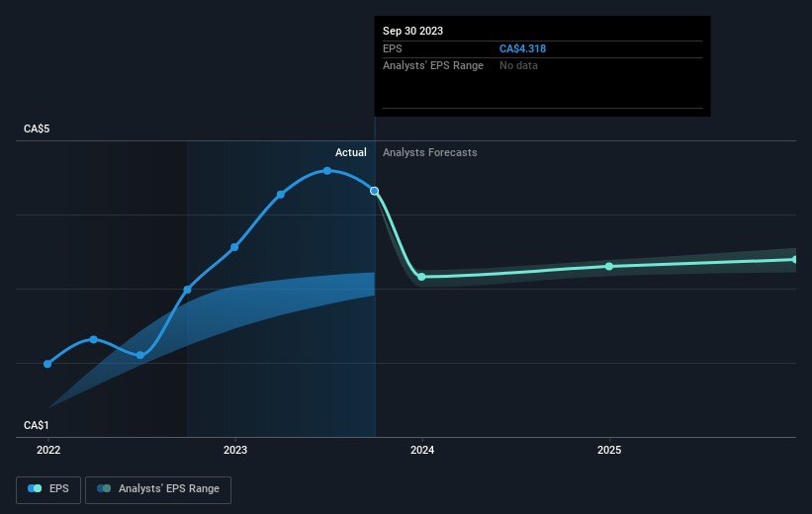The image size is (812, 514).
Task: Select the first EPS data point at 2022
Action: coord(47,364)
